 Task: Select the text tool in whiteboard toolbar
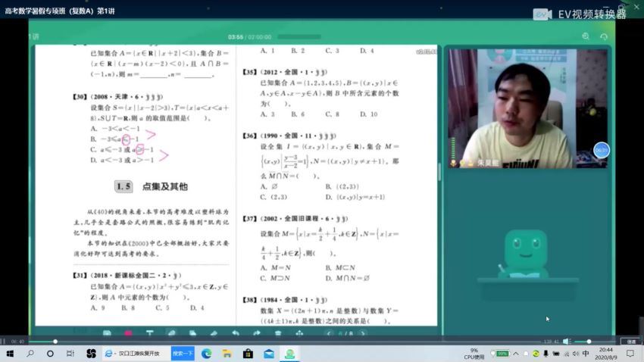150,333
